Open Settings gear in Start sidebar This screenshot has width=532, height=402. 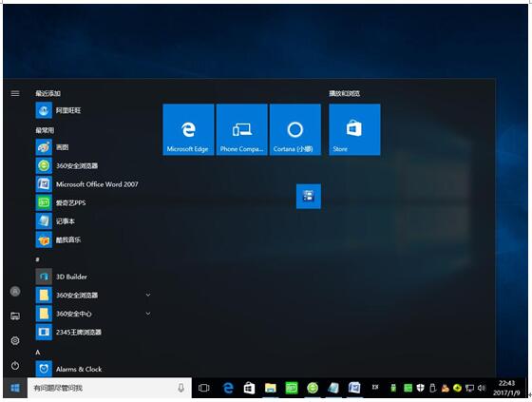15,340
